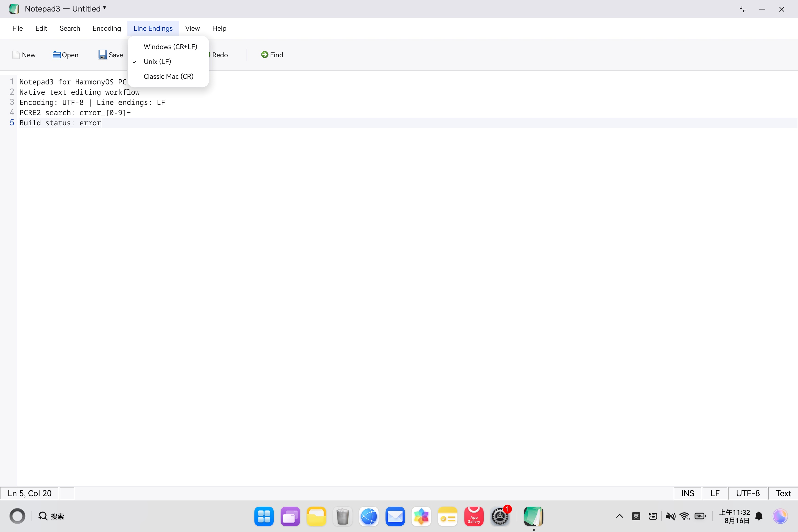
Task: Click the circular home button in dock
Action: tap(17, 516)
